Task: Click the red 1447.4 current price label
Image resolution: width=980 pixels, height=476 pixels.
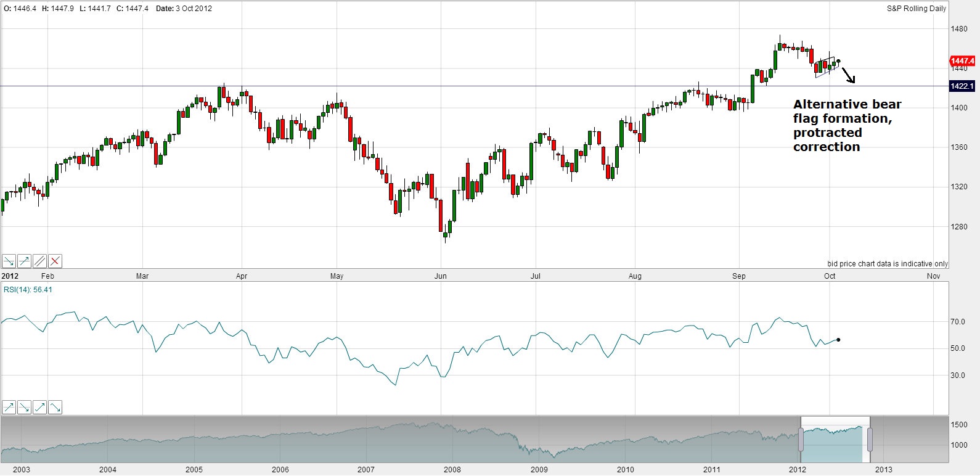Action: tap(962, 61)
